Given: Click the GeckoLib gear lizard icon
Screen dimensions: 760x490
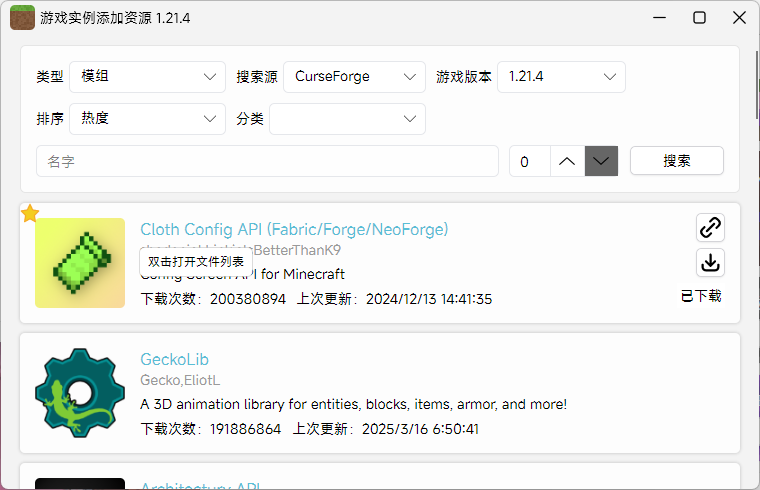Looking at the screenshot, I should tap(80, 393).
